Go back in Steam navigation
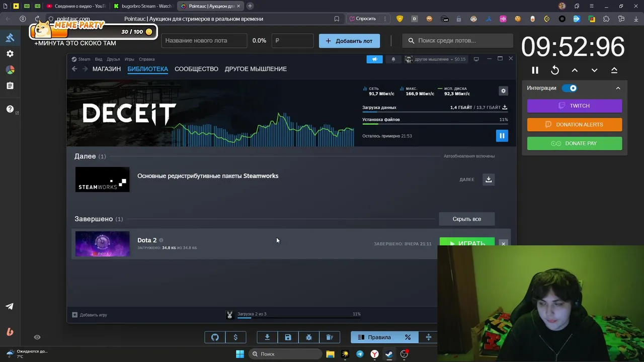Screen dimensions: 644x362 click(74, 69)
